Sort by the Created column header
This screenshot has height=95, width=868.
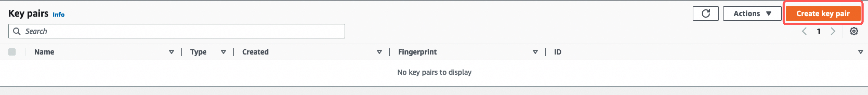pos(255,52)
